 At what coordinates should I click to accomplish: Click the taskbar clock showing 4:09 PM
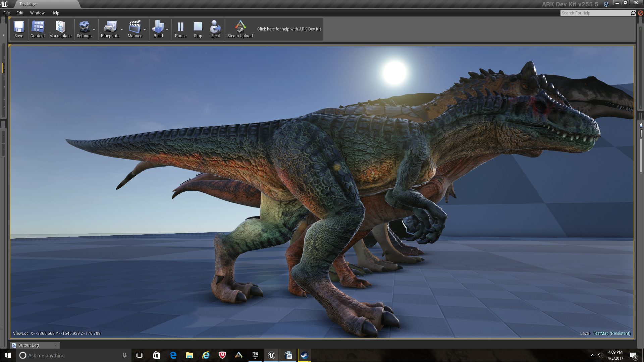[x=615, y=355]
